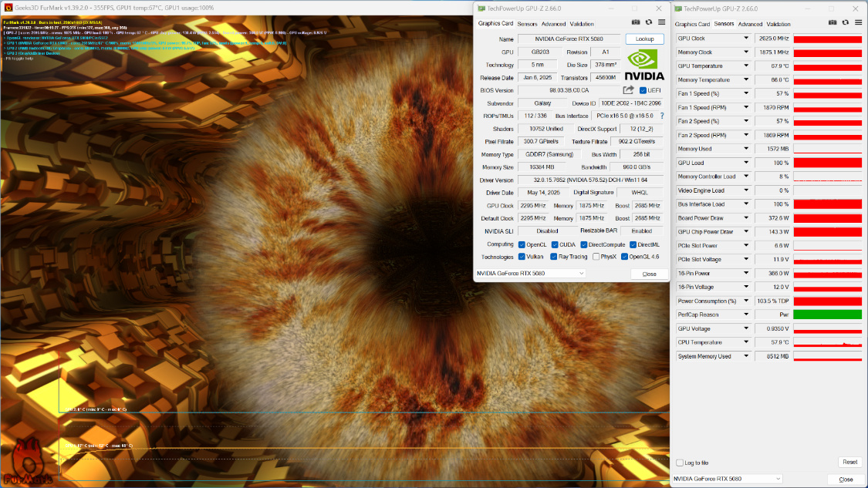The width and height of the screenshot is (868, 488).
Task: Click the Bus Interface question mark icon
Action: point(662,116)
